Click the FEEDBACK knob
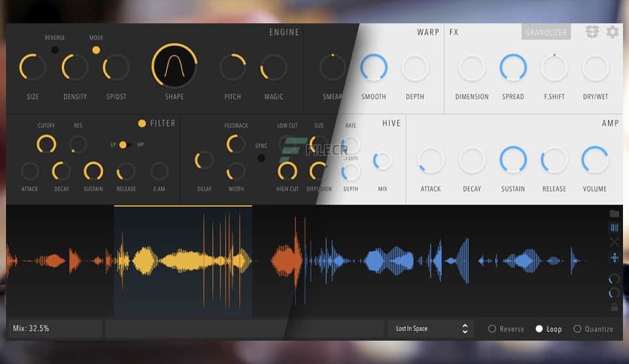The width and height of the screenshot is (629, 364). [x=236, y=144]
